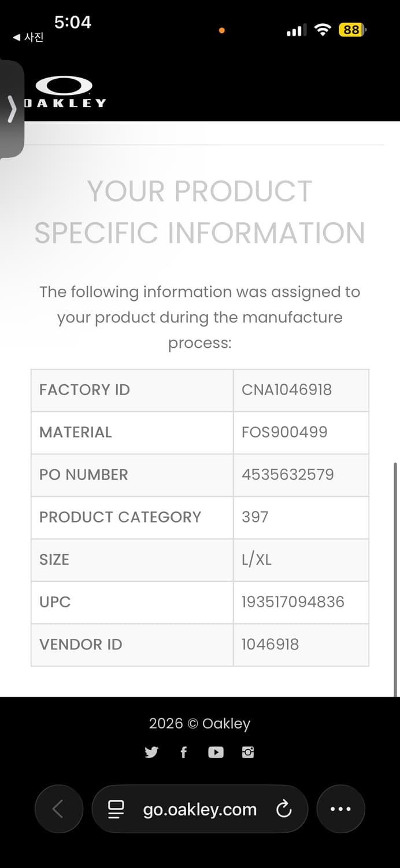Tap the FACTORY ID value CNA1046918
The width and height of the screenshot is (400, 868).
286,389
